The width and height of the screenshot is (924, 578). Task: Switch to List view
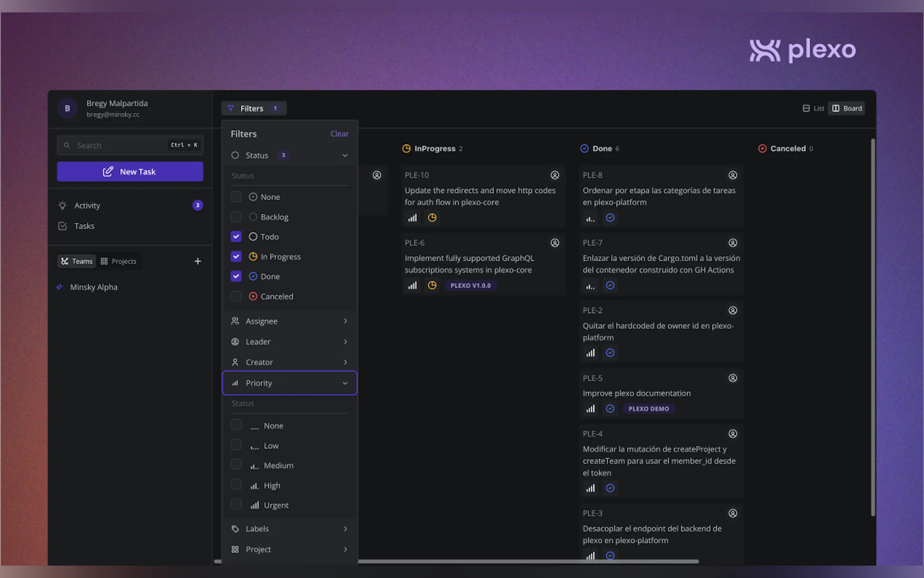814,108
